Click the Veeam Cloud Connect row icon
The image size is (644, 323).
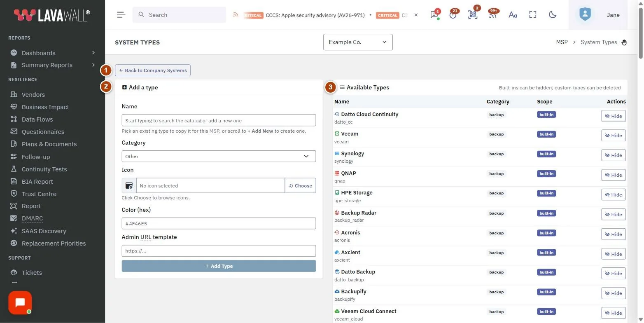click(337, 311)
